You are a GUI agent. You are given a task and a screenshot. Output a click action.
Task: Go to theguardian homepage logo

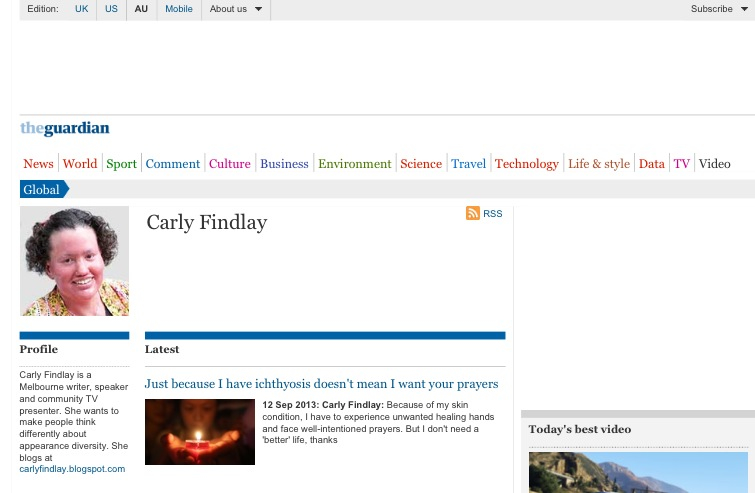(65, 128)
